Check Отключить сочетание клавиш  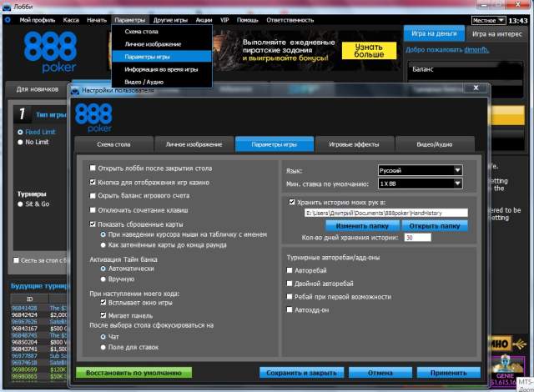pyautogui.click(x=93, y=210)
